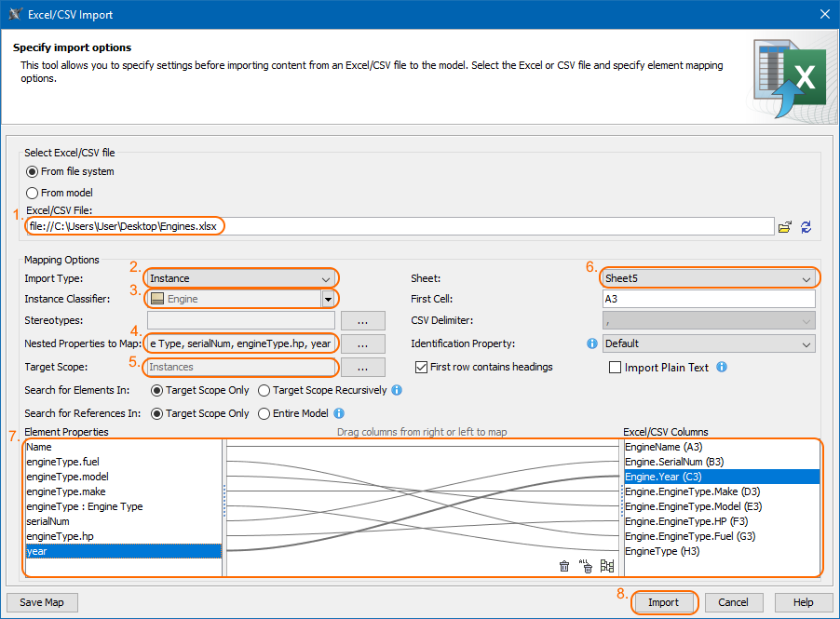Open the Identification Property dropdown

[709, 343]
